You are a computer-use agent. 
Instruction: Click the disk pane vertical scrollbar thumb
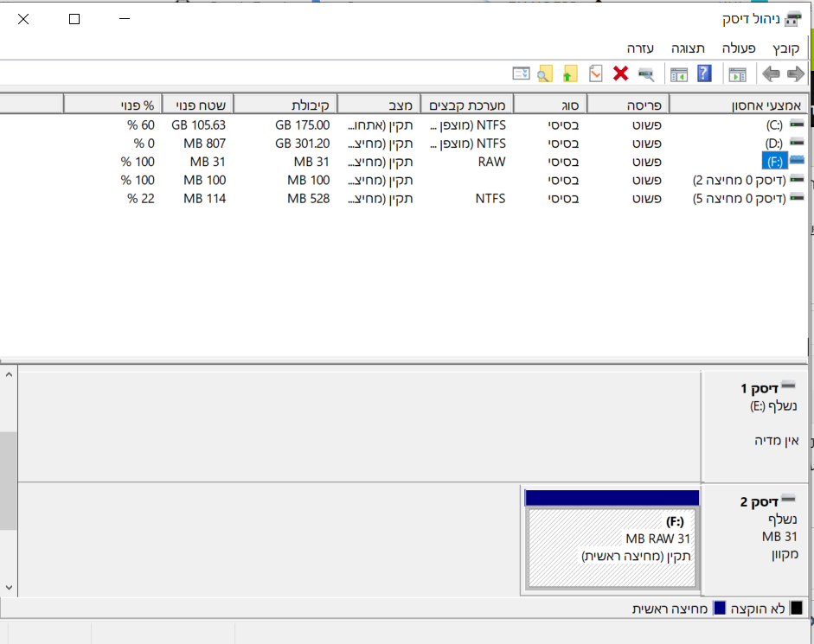point(9,481)
